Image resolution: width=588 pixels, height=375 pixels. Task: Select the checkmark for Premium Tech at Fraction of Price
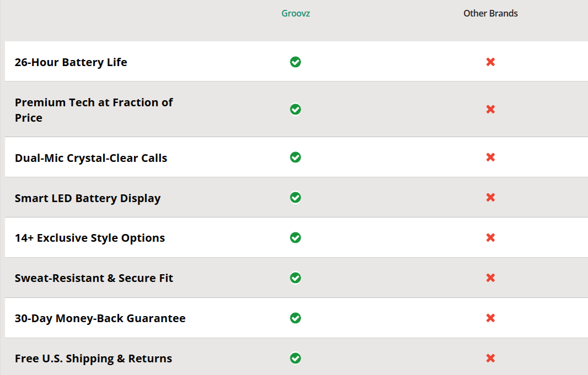click(295, 110)
